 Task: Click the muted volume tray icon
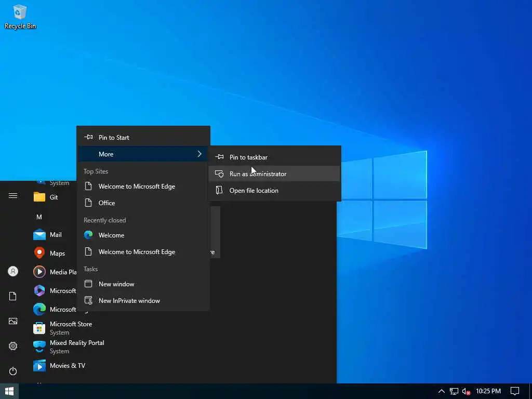click(x=466, y=392)
